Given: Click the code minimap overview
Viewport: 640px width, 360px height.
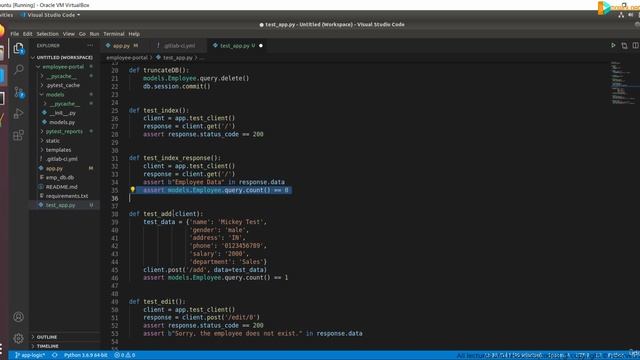Looking at the screenshot, I should [622, 84].
